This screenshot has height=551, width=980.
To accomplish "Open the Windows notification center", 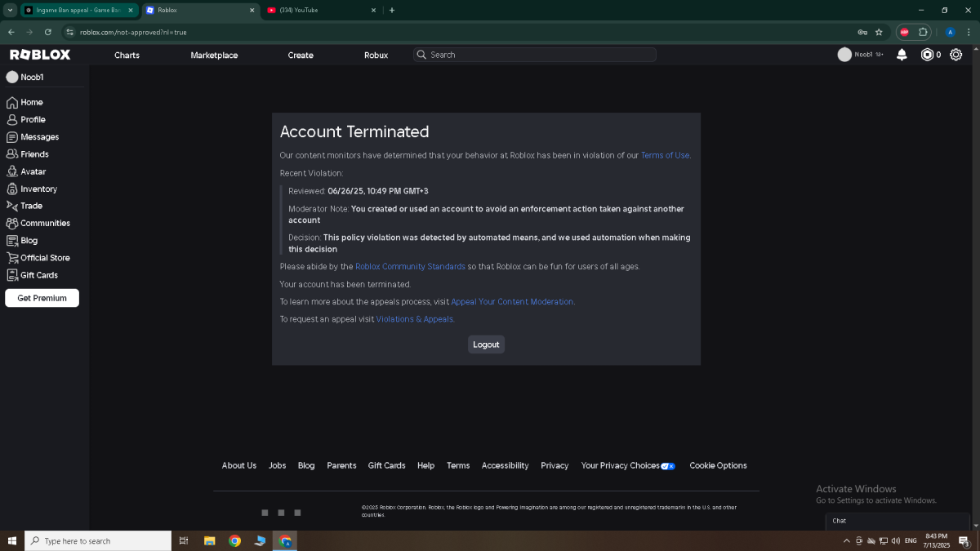I will coord(964,540).
